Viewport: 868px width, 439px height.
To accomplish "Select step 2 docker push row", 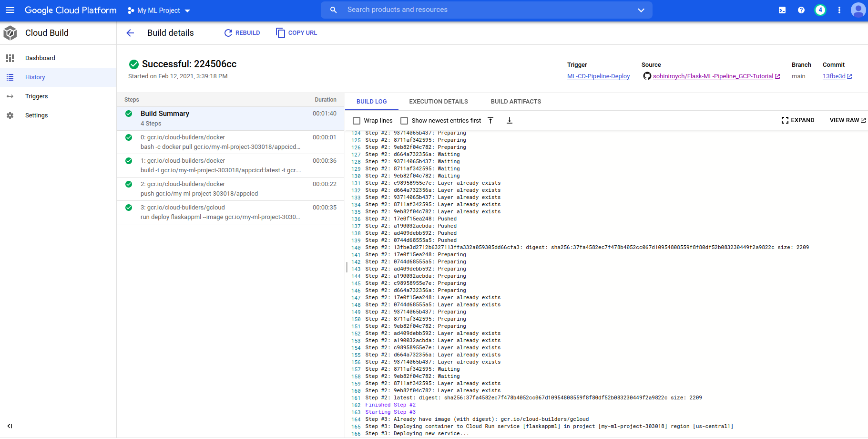I will point(231,189).
